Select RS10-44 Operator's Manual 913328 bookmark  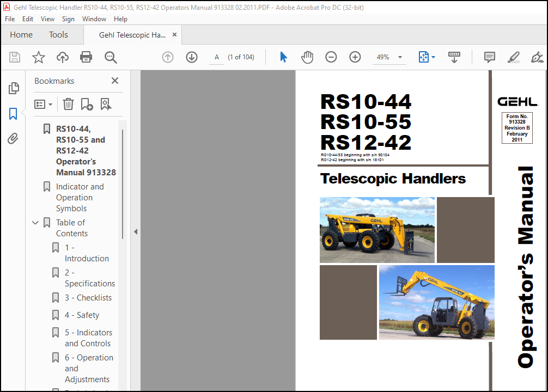[x=86, y=151]
